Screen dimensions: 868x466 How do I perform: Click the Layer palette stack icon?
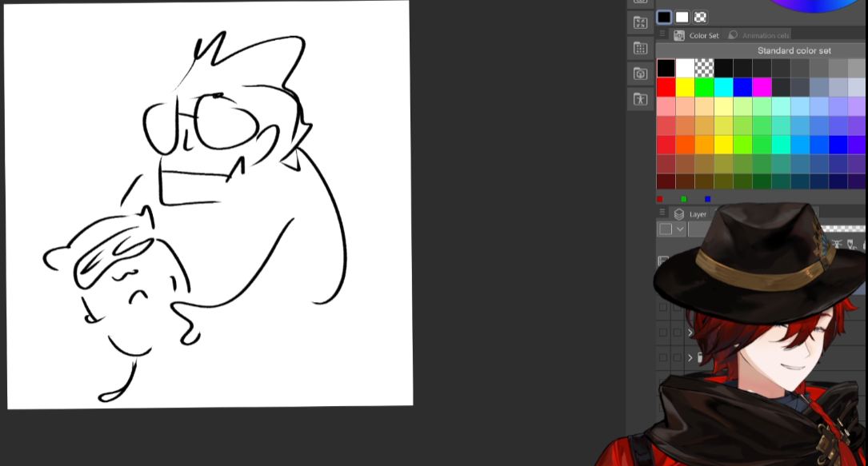tap(679, 214)
